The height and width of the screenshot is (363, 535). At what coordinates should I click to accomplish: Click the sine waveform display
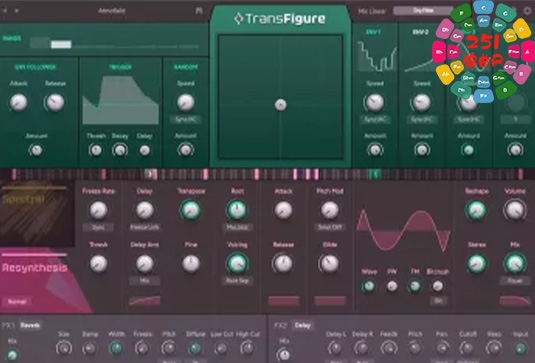point(403,230)
